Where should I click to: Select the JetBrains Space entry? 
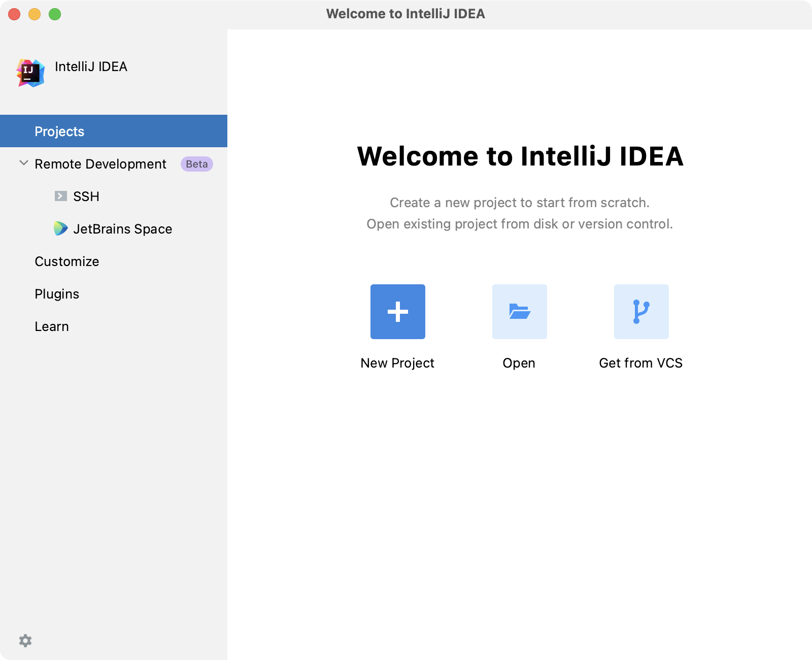tap(114, 228)
